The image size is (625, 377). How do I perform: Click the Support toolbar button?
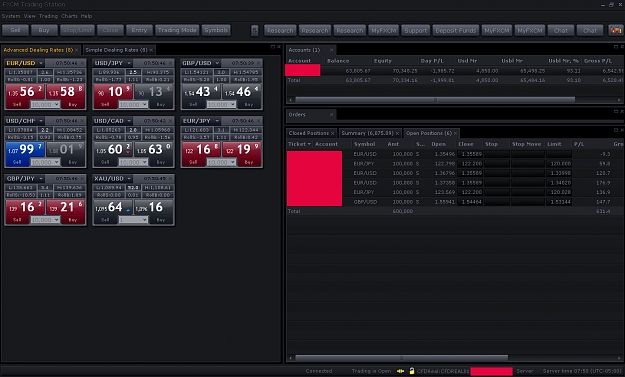(x=415, y=30)
